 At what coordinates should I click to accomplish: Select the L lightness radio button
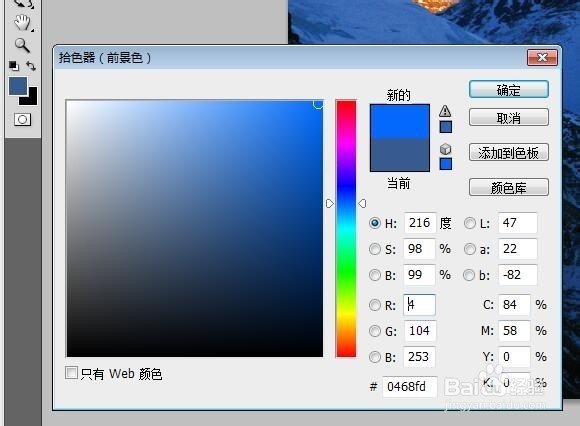coord(469,223)
